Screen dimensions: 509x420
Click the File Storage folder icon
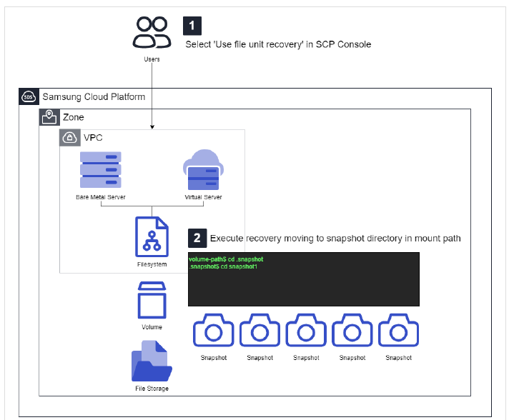tap(152, 361)
